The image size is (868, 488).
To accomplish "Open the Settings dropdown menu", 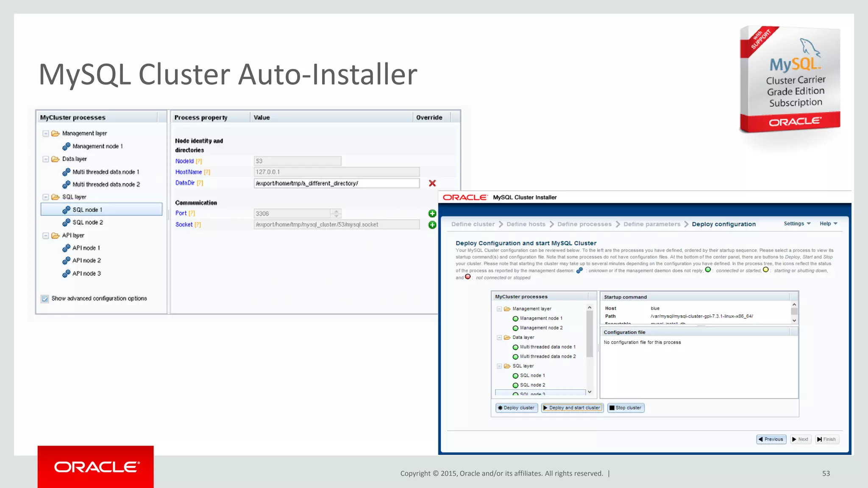I will [x=797, y=224].
